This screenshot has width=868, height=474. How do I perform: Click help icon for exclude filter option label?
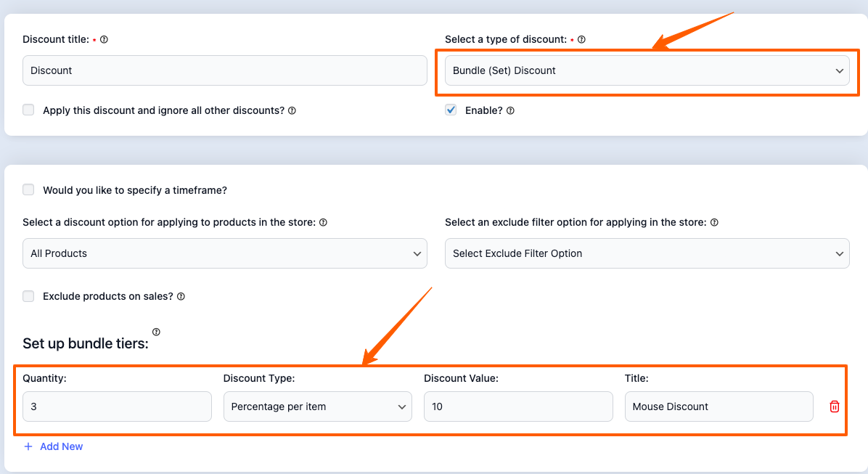click(714, 223)
